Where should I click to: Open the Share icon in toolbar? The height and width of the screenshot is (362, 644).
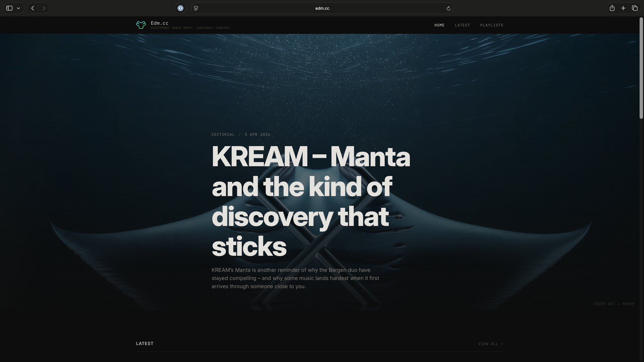[x=612, y=8]
